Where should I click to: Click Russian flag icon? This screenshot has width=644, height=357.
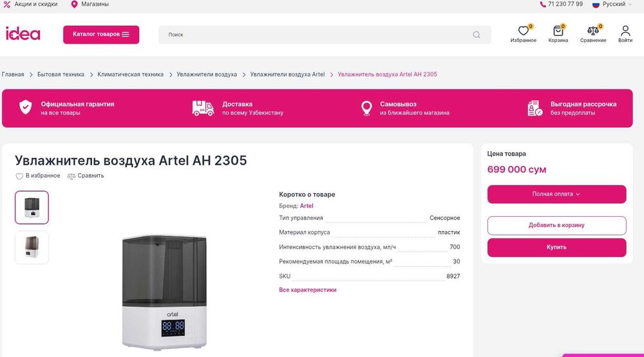pos(596,5)
